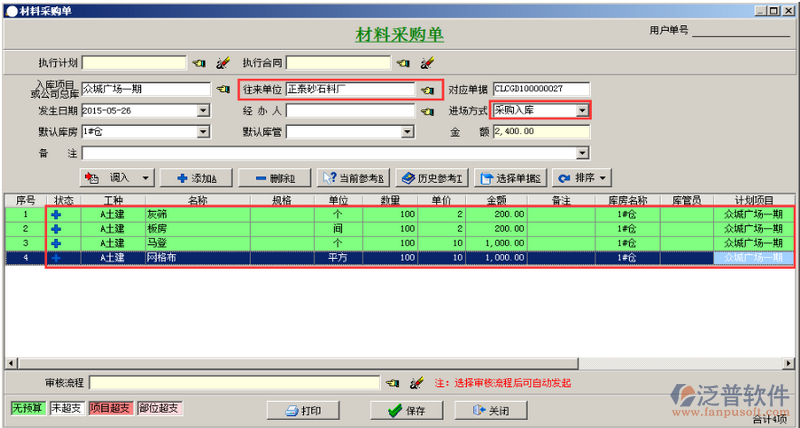Select 未超支 white legend swatch
The height and width of the screenshot is (428, 800).
[x=67, y=408]
